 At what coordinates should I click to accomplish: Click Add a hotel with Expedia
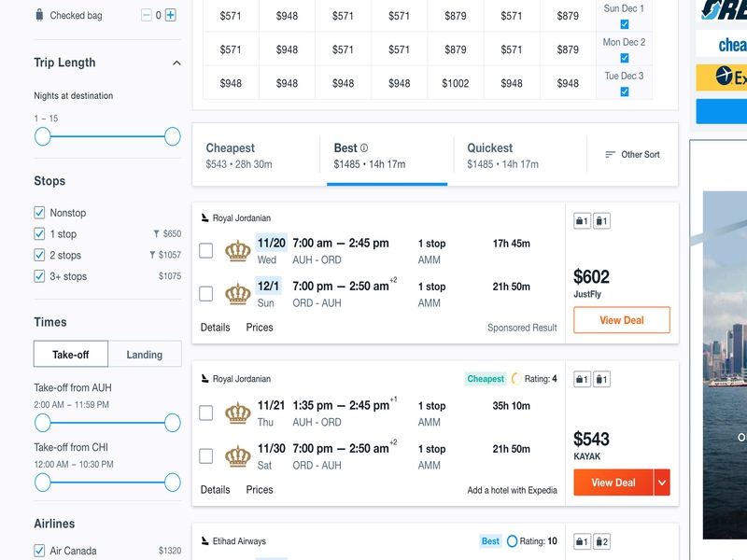coord(512,490)
